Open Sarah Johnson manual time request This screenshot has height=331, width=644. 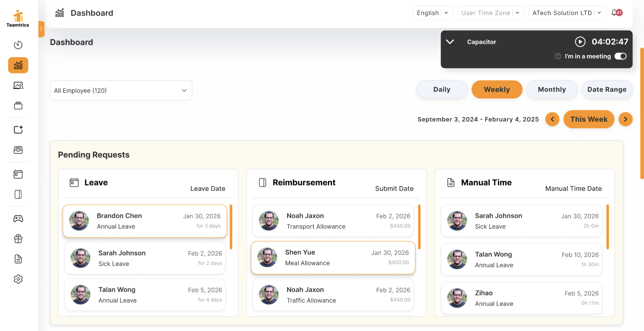pyautogui.click(x=521, y=221)
